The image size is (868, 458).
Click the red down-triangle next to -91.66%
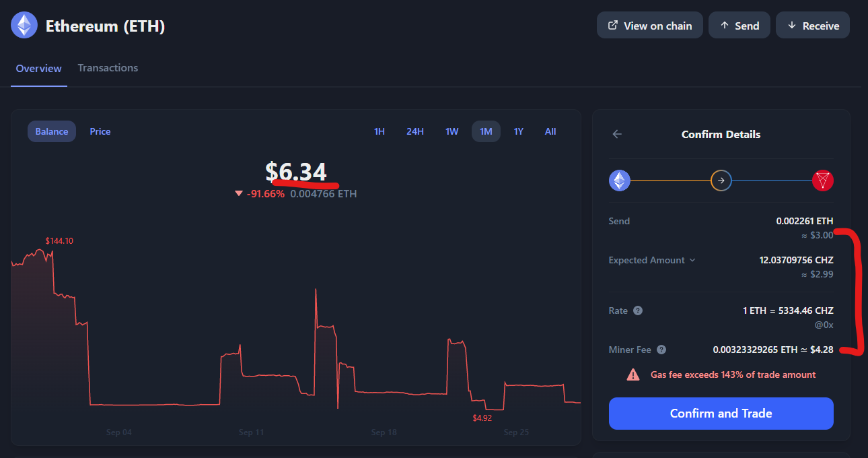pos(238,194)
